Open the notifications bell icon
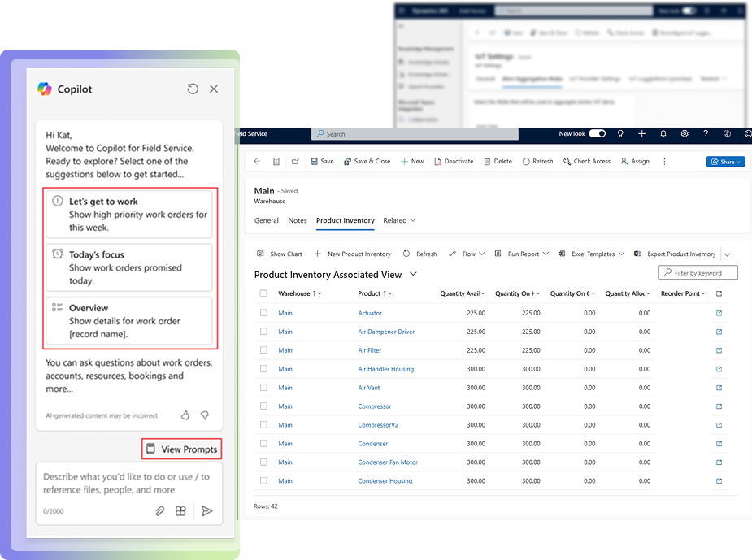The width and height of the screenshot is (752, 560). tap(663, 134)
